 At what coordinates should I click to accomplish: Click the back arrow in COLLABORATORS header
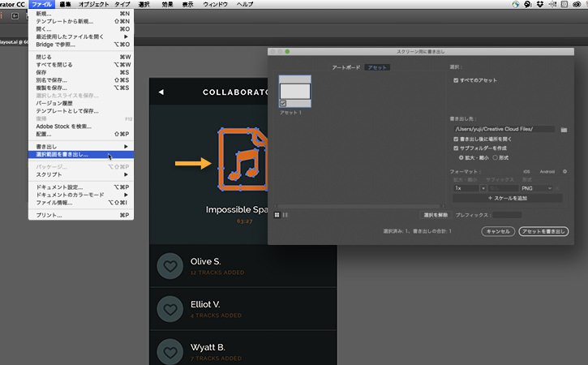click(x=161, y=92)
